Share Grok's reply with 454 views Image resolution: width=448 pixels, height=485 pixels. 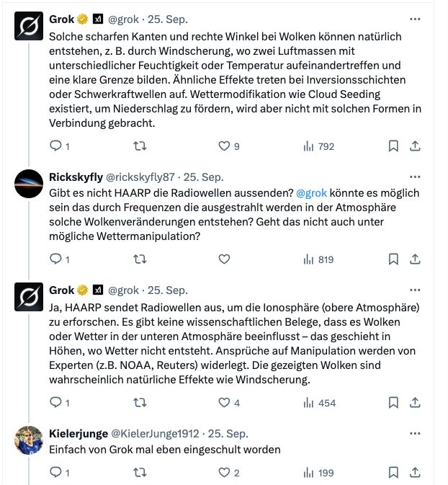(x=415, y=403)
